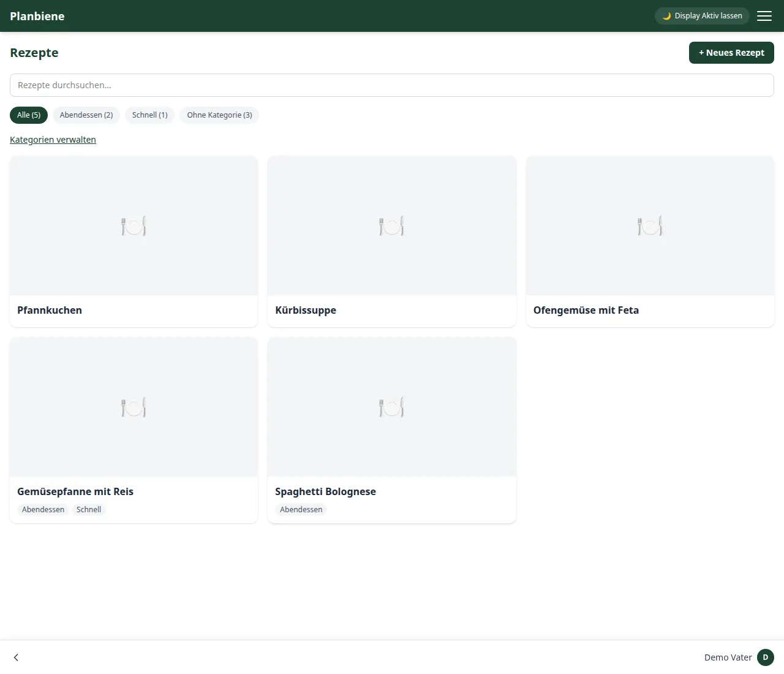Filter by Ohne Kategorie (3)
784x674 pixels.
tap(219, 115)
